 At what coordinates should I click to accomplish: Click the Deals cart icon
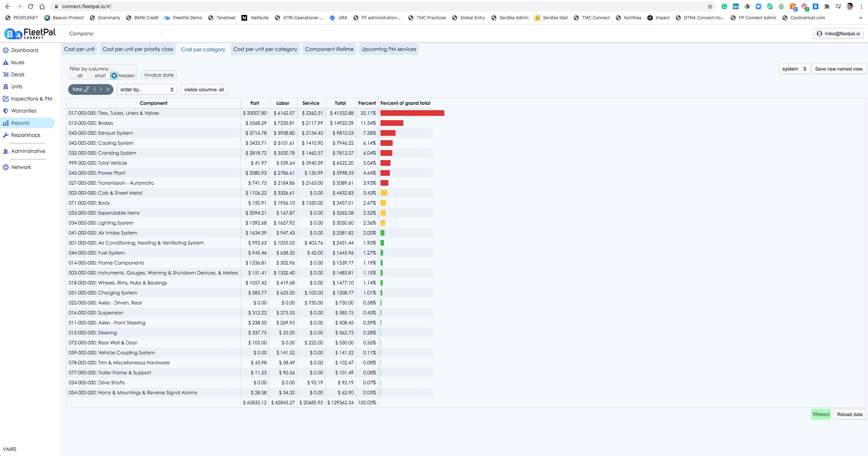pos(6,75)
